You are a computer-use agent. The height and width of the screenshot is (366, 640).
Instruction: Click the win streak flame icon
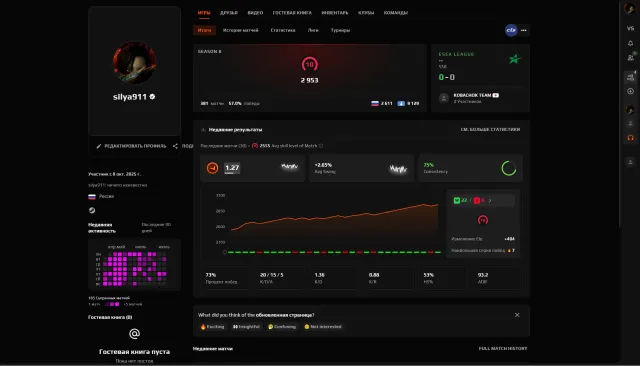pyautogui.click(x=509, y=250)
